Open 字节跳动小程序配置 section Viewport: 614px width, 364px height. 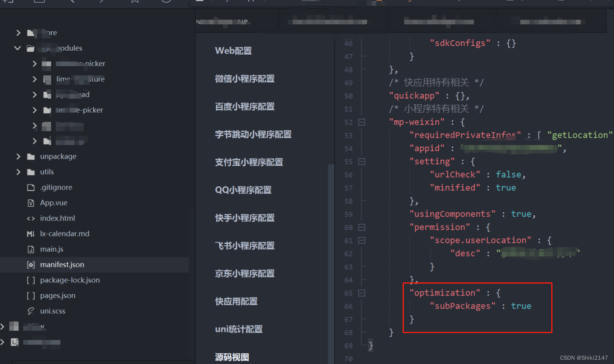pyautogui.click(x=253, y=134)
